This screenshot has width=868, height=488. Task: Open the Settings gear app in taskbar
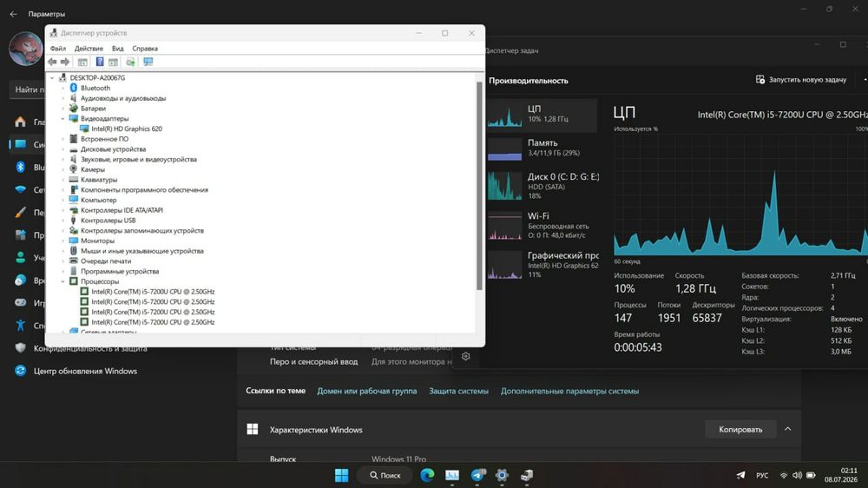(502, 475)
